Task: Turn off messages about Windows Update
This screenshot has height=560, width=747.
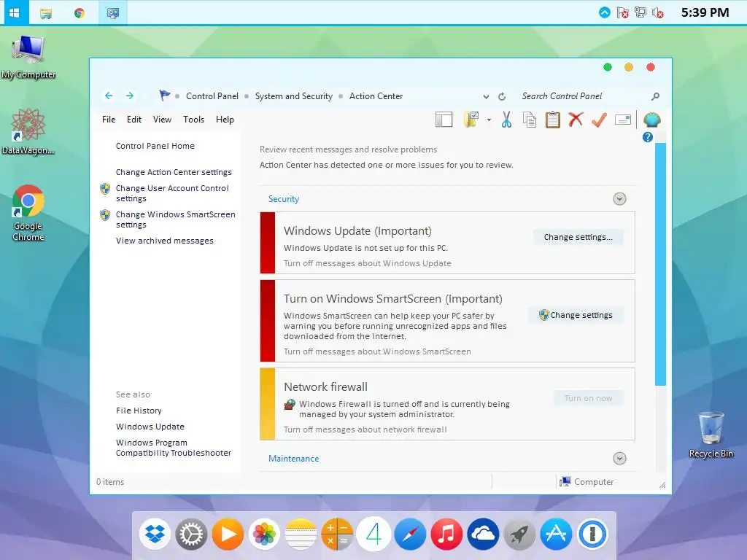Action: 368,263
